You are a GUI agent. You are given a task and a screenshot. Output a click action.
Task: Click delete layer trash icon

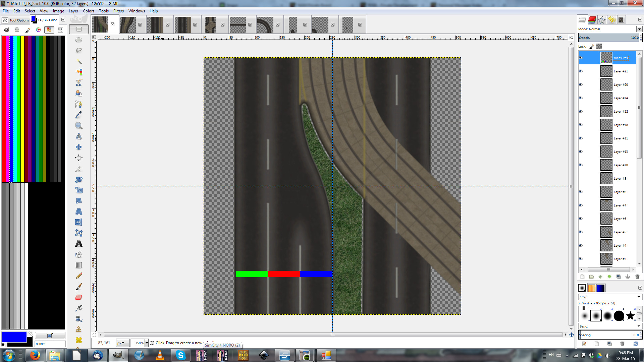(x=637, y=277)
